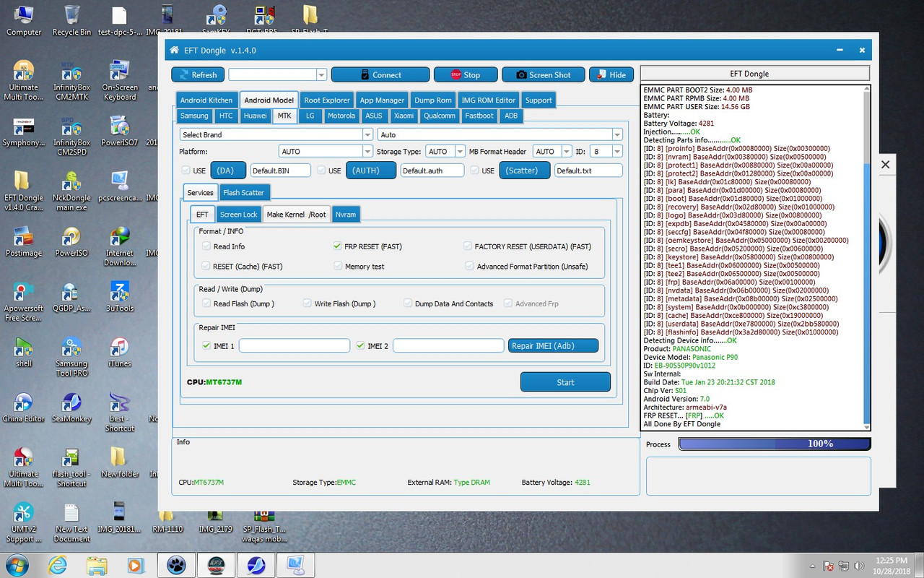
Task: Click Repair IMEI (Adb) button
Action: [x=554, y=346]
